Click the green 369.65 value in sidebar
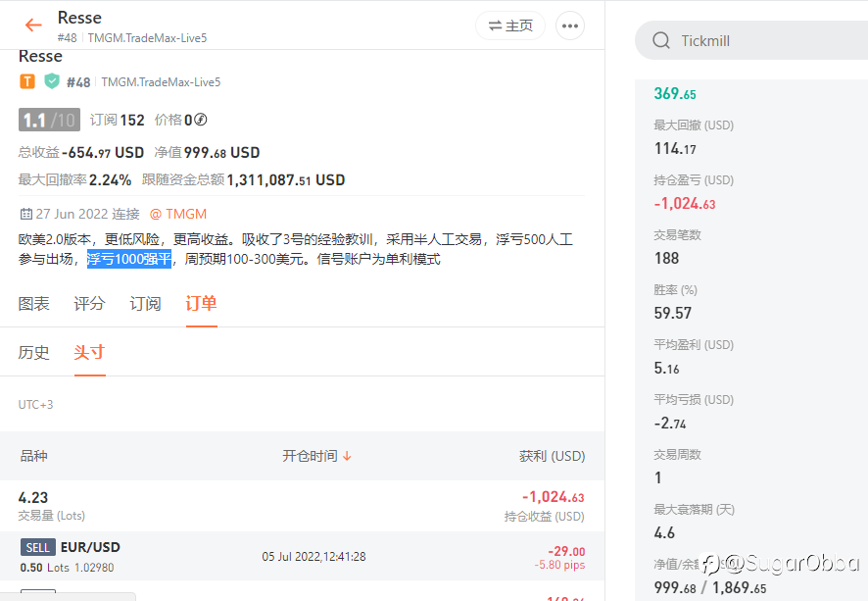Viewport: 868px width, 601px height. (x=675, y=93)
